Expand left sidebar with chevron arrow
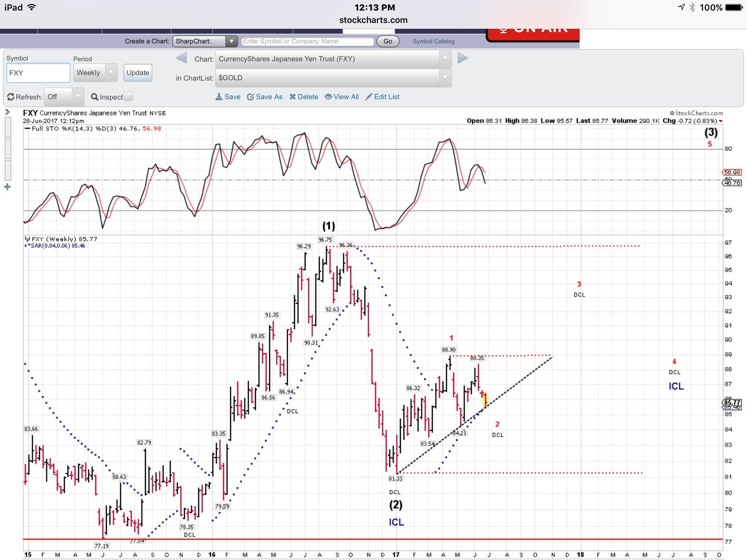 coord(7,112)
